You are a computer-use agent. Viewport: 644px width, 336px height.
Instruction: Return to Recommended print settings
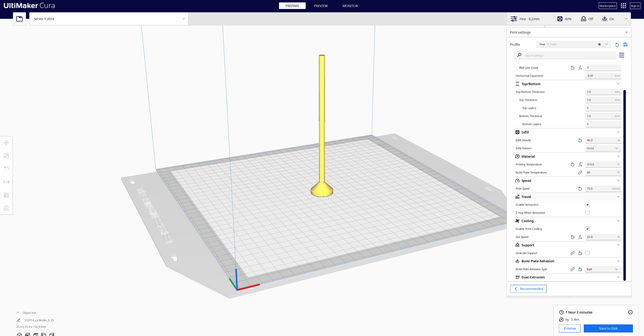528,289
